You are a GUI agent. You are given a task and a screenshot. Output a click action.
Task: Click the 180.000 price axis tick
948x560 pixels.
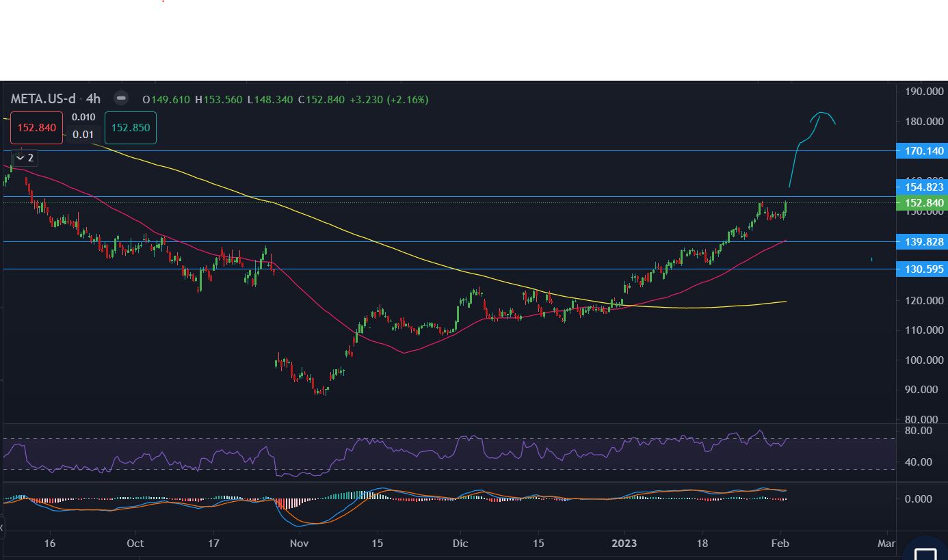[x=924, y=122]
